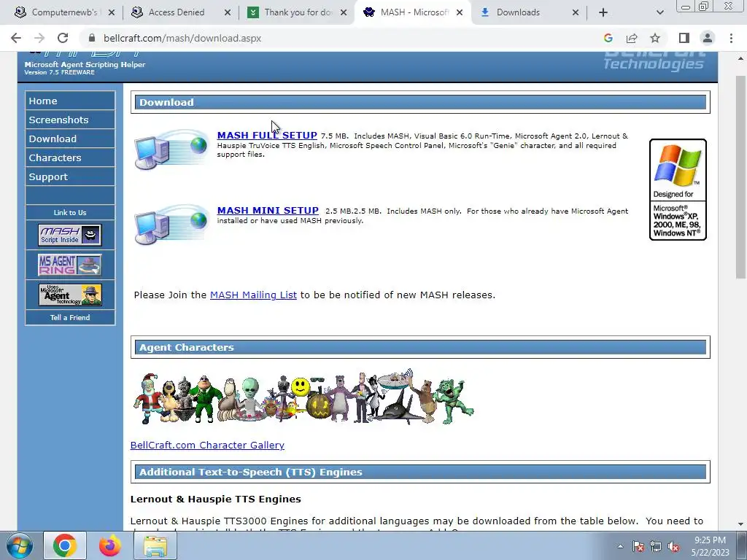Viewport: 747px width, 560px height.
Task: Click the scrollbar's up arrow
Action: (740, 58)
